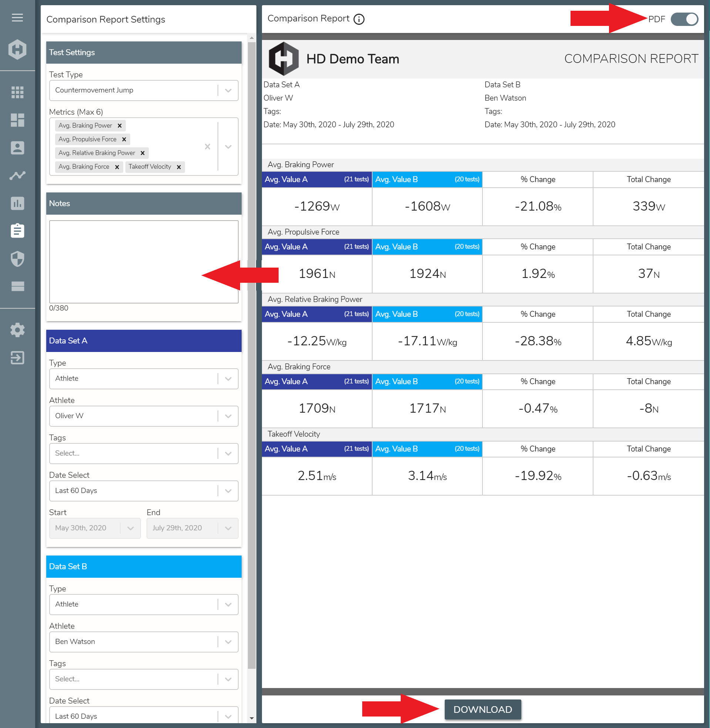Viewport: 710px width, 728px height.
Task: Open the shield security icon in sidebar
Action: (x=17, y=258)
